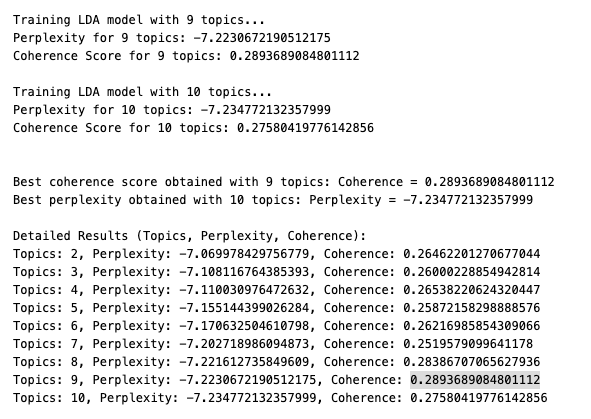Click coherence value 0.27580419776142856 in the last row
The height and width of the screenshot is (419, 591).
(479, 398)
